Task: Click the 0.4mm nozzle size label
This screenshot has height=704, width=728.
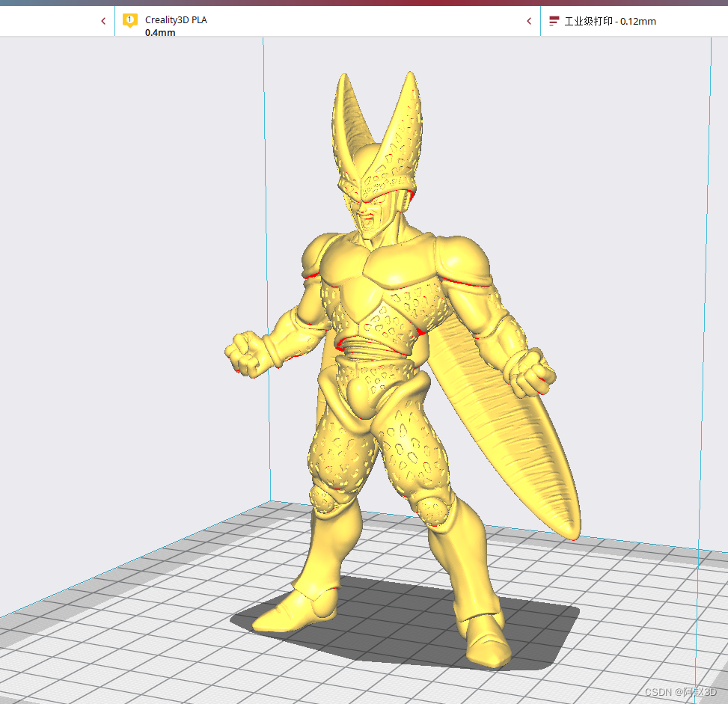Action: (x=160, y=32)
